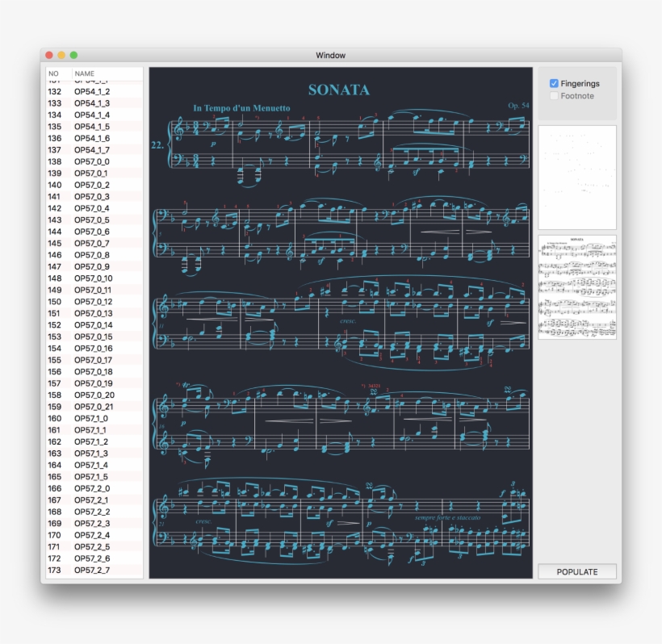The width and height of the screenshot is (662, 644).
Task: Select row 141 OP57_0_3
Action: click(94, 197)
